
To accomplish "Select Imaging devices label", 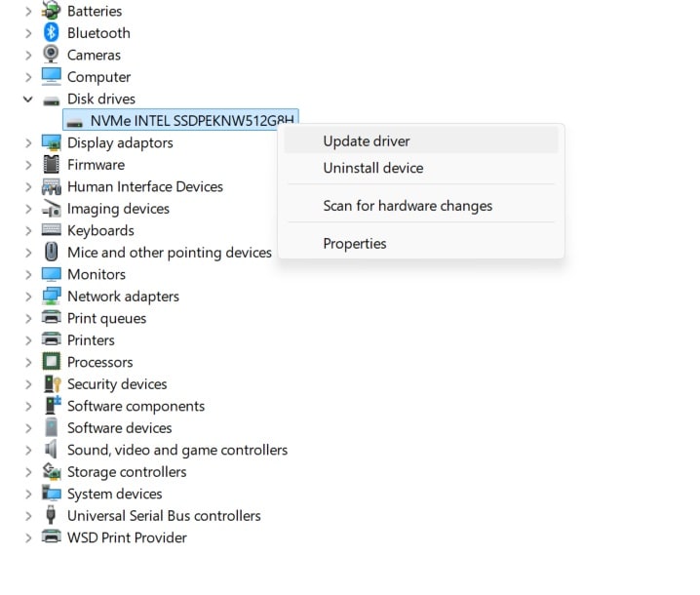I will point(118,209).
